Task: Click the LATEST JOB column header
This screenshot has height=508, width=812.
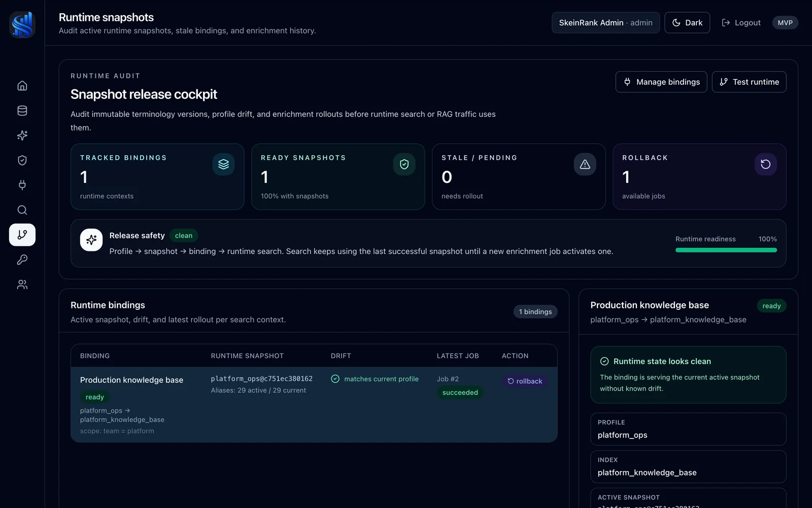Action: tap(458, 356)
